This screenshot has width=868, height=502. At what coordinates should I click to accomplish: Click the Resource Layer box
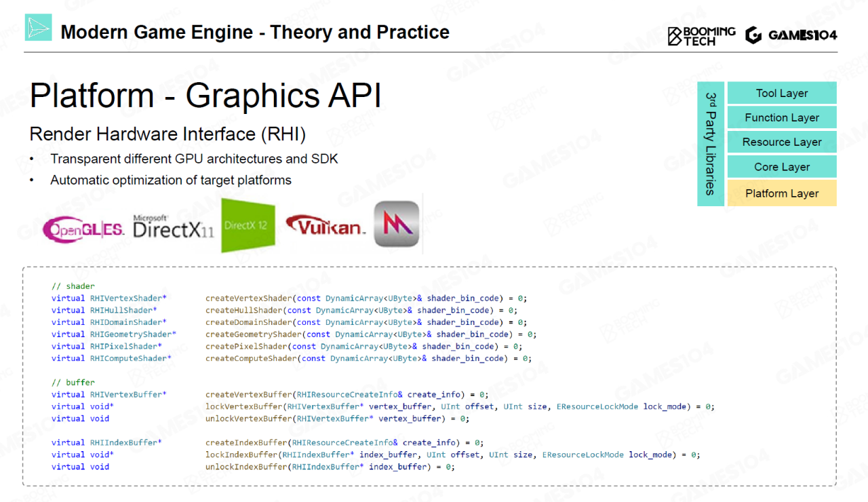click(782, 142)
